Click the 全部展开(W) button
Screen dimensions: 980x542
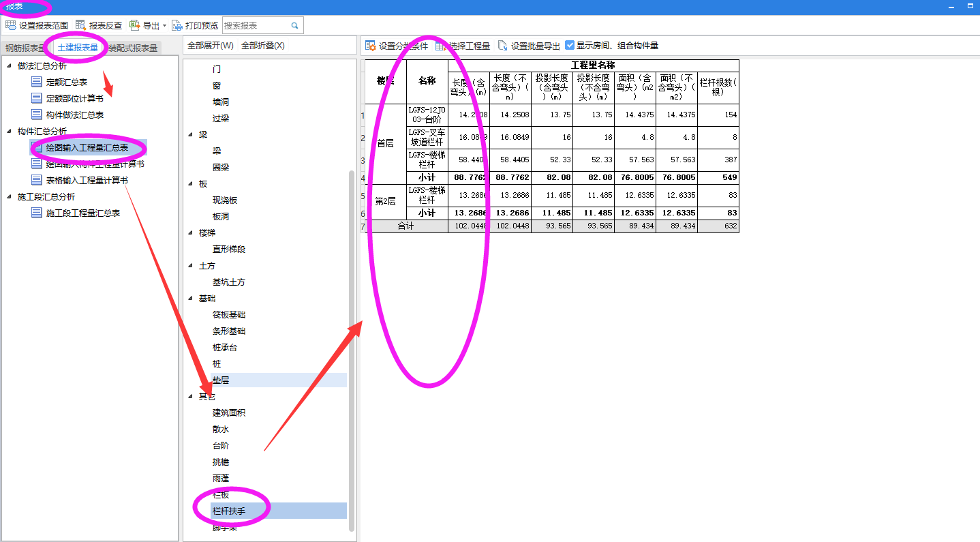pos(211,46)
